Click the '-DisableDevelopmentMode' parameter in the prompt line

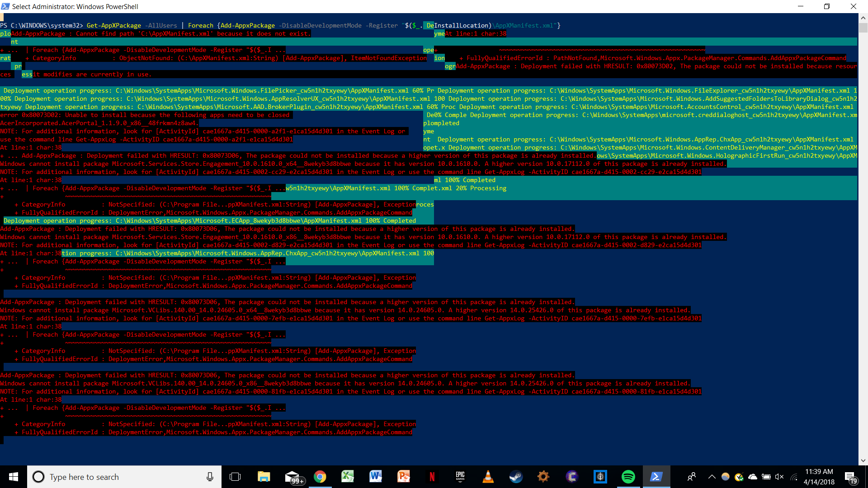[320, 26]
